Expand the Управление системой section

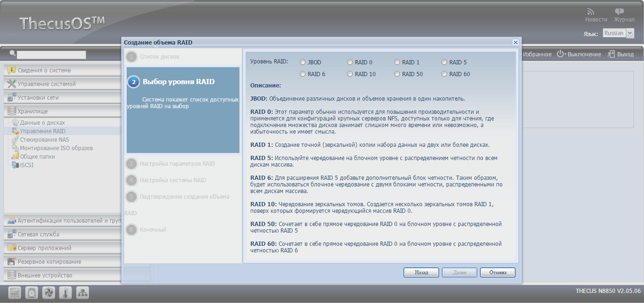[47, 84]
